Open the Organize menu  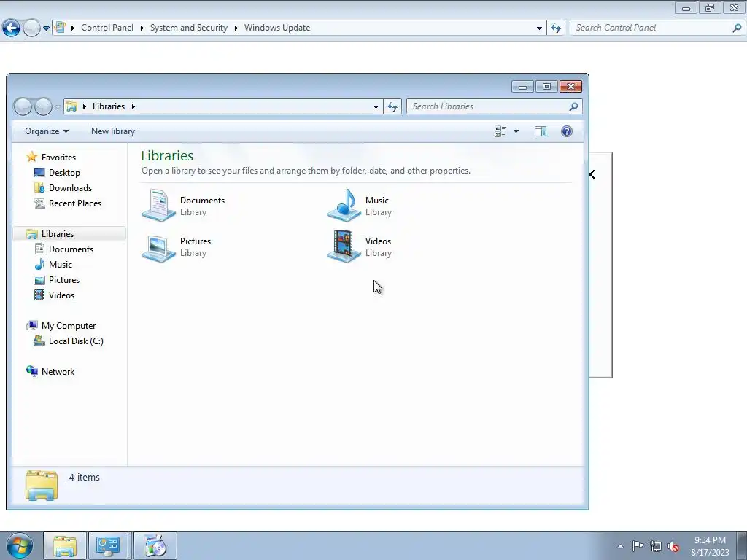point(47,131)
